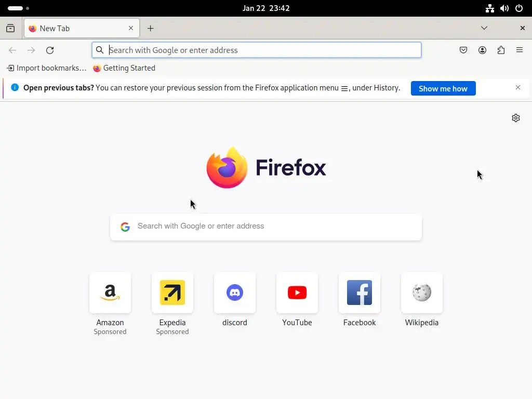Open new tab personalize gear icon
532x399 pixels.
[x=516, y=118]
